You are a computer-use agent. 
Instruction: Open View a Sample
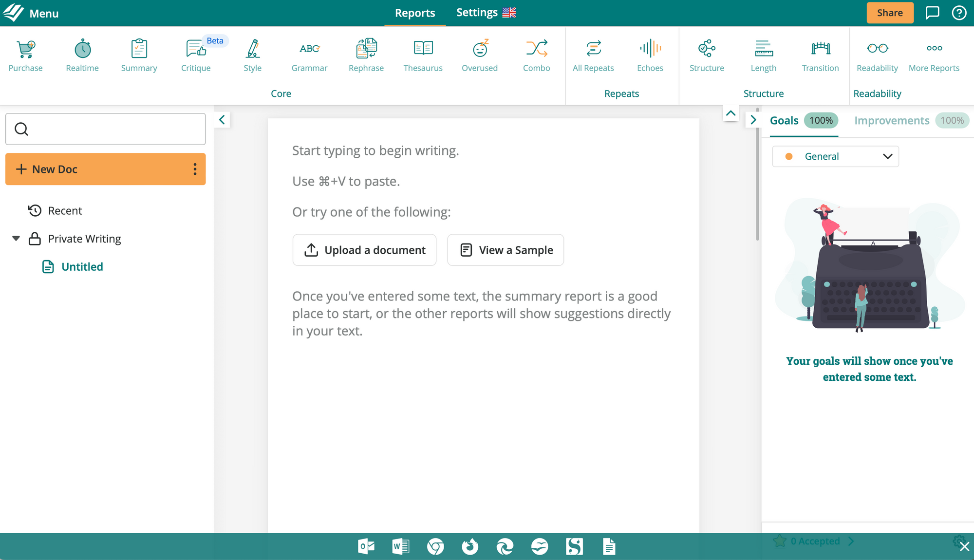click(x=505, y=250)
